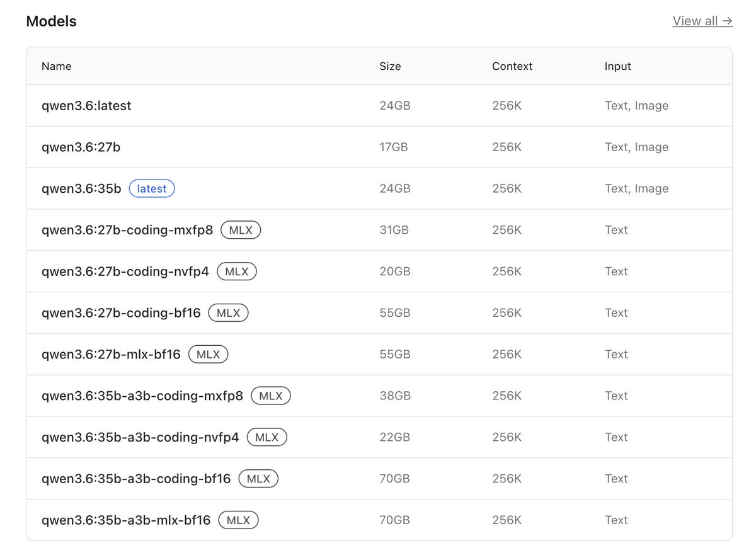Open qwen3.6:27b-coding-mxfp8 model

[127, 230]
